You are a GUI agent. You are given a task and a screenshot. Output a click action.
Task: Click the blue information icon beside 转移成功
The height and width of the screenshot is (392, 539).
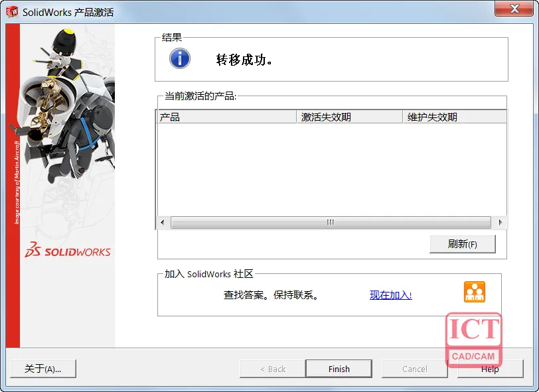point(179,58)
